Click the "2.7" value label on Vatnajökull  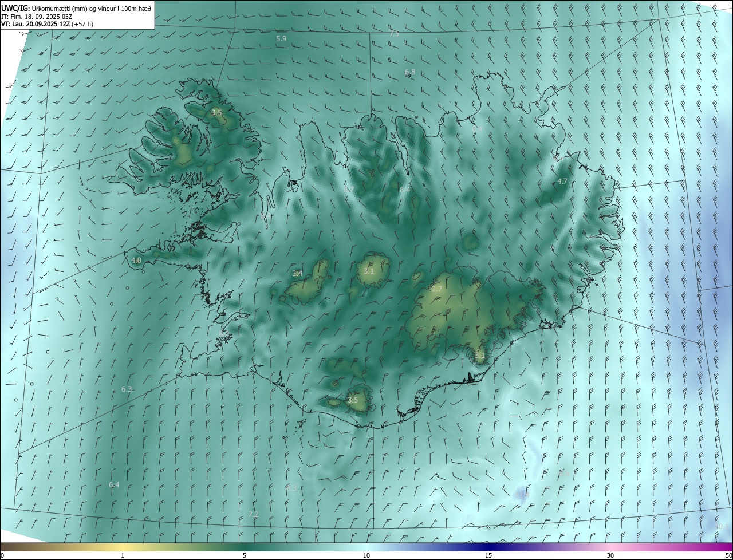click(x=436, y=289)
